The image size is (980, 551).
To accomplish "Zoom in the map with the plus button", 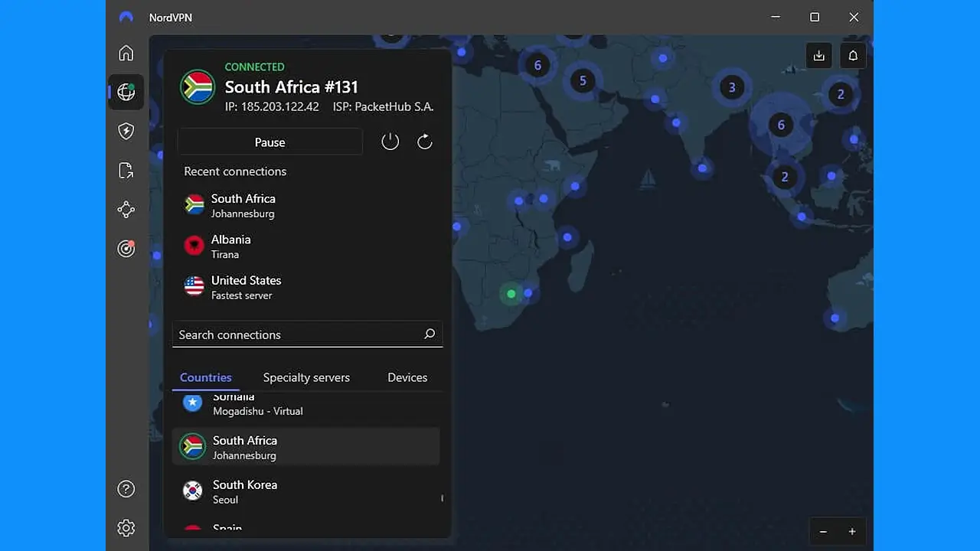I will (x=852, y=532).
